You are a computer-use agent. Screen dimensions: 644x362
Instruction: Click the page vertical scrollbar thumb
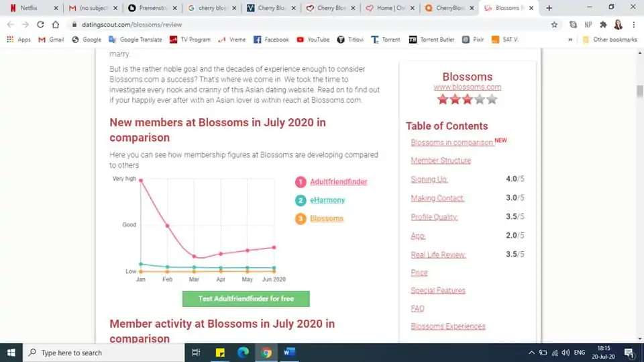[x=639, y=91]
